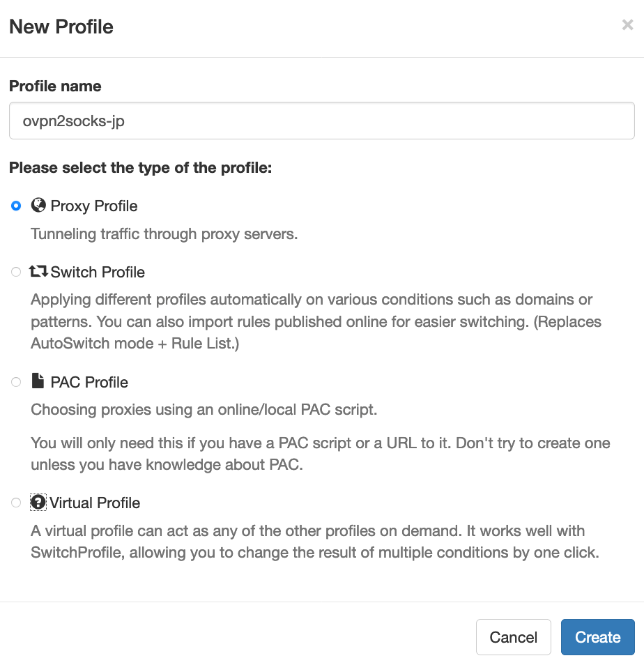Choose the Virtual Profile radio button
The width and height of the screenshot is (644, 665).
point(16,503)
